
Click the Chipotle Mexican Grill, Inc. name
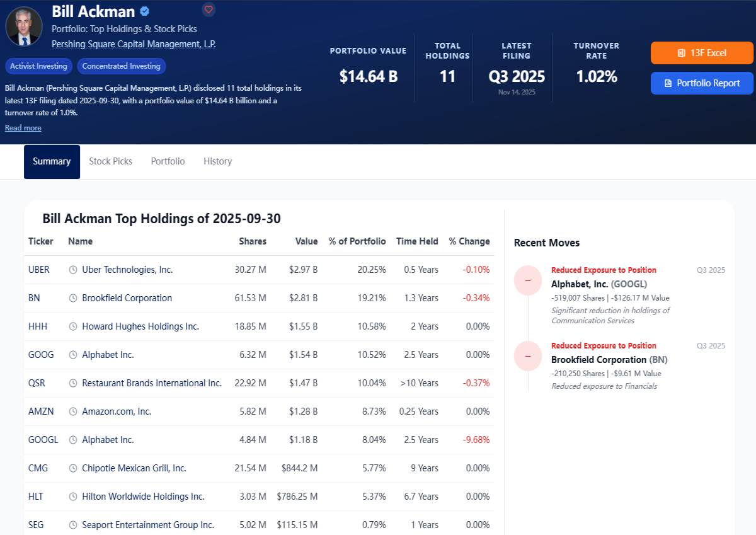tap(134, 468)
